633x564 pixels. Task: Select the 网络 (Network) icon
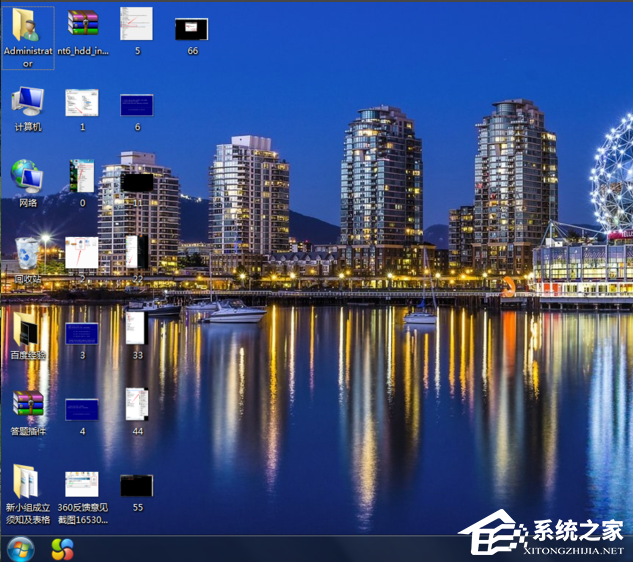pyautogui.click(x=27, y=177)
